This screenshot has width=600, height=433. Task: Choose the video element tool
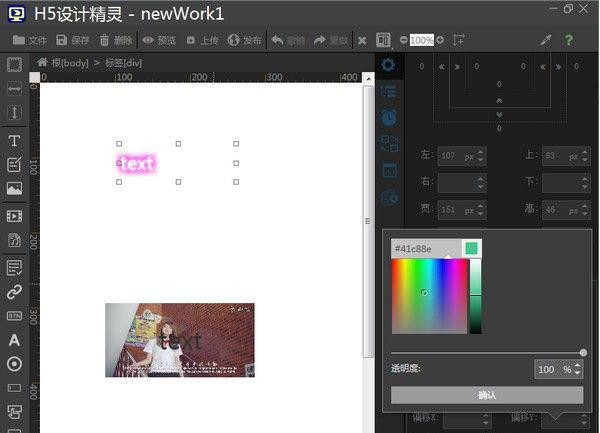point(15,216)
